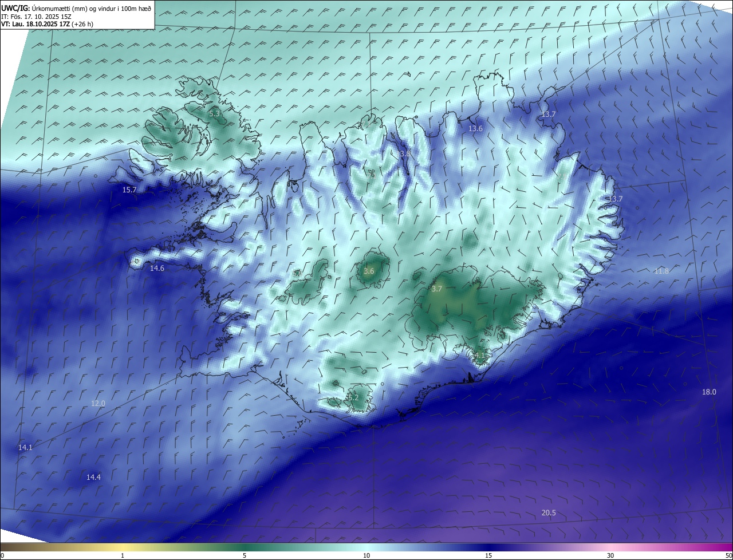Click the 13.6 value label
733x560 pixels.
476,129
